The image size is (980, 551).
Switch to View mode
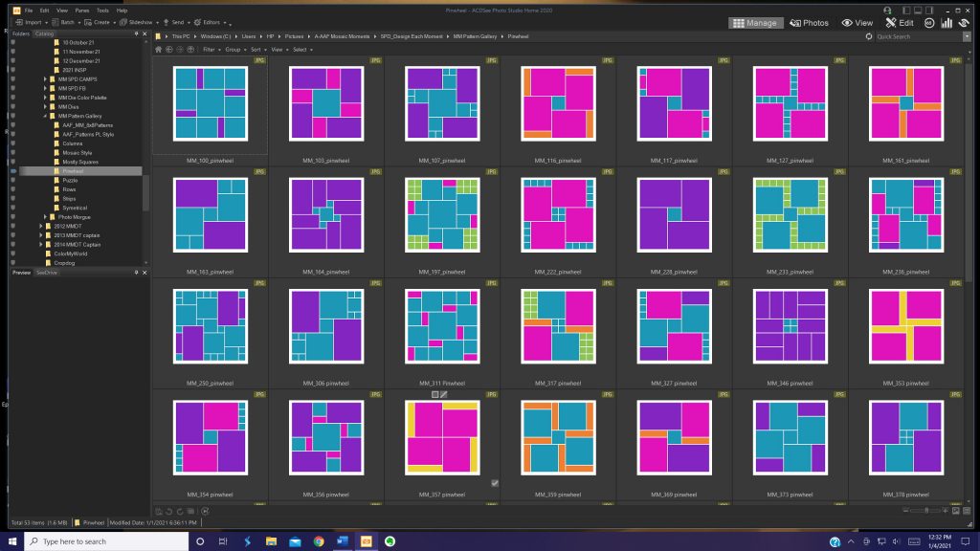pos(857,23)
